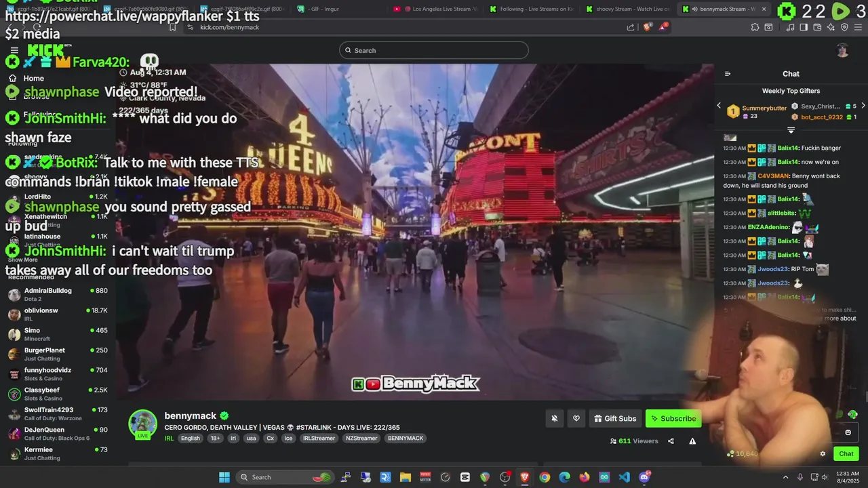The height and width of the screenshot is (488, 868).
Task: Show hidden system tray icons
Action: 785,477
